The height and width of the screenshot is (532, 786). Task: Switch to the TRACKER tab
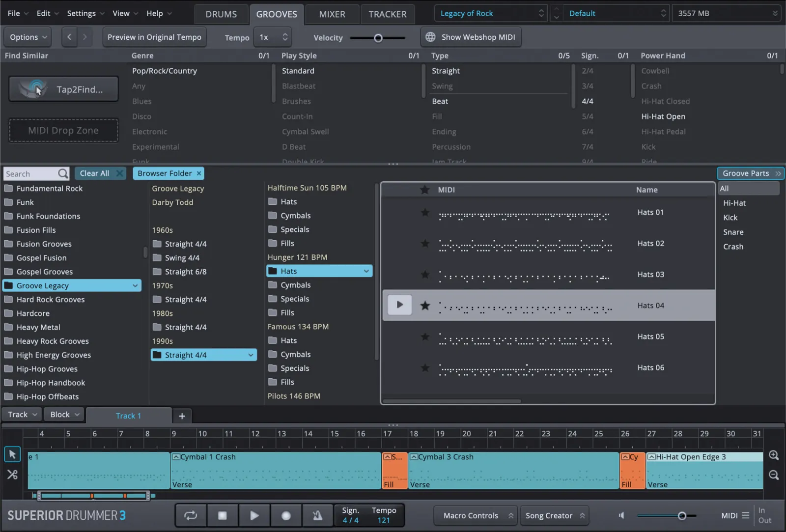[x=388, y=14]
